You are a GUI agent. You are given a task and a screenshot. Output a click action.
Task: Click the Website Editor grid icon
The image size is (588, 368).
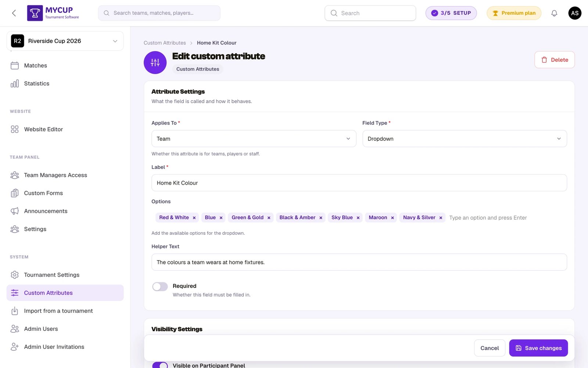(15, 129)
